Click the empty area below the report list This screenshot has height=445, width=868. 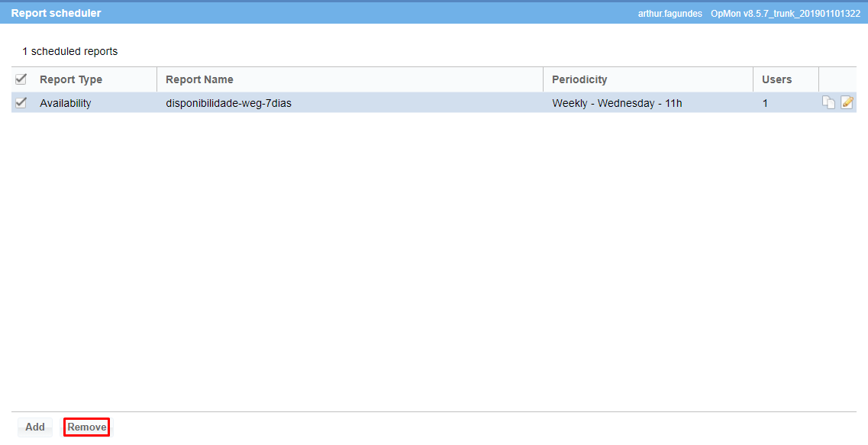[434, 260]
